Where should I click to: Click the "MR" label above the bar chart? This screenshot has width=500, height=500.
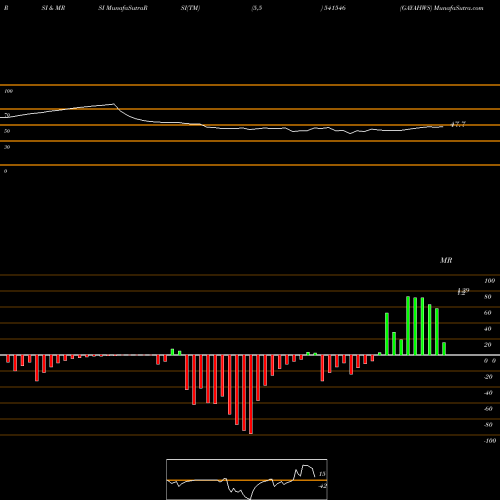click(x=446, y=260)
